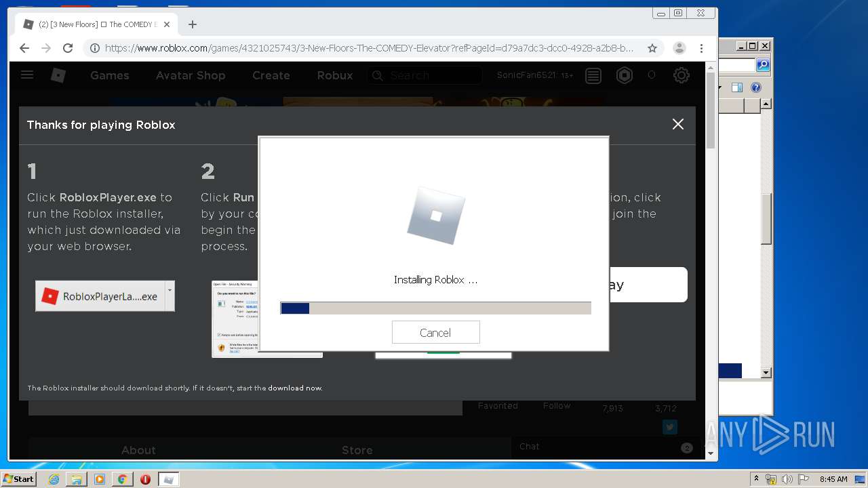Close the COMEDY Elevator browser tab

(167, 24)
